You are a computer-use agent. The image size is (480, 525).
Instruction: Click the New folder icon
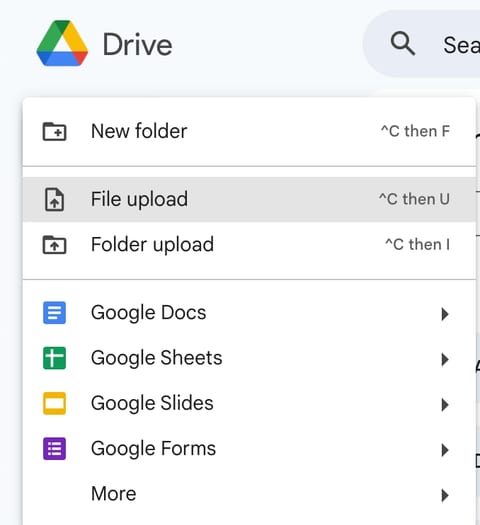(x=55, y=131)
